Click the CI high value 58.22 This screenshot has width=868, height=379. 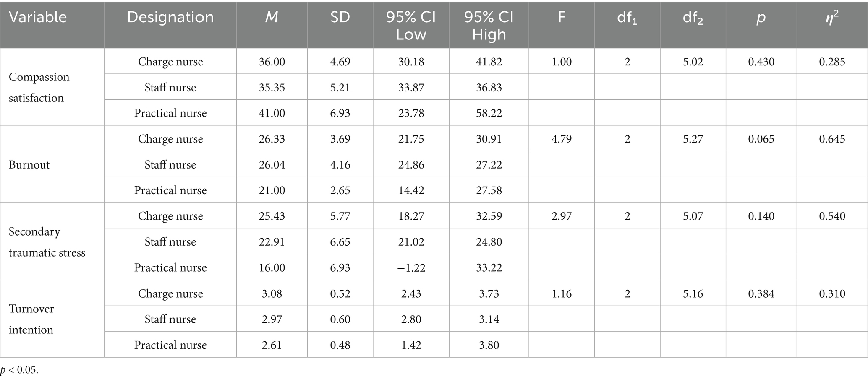coord(489,113)
